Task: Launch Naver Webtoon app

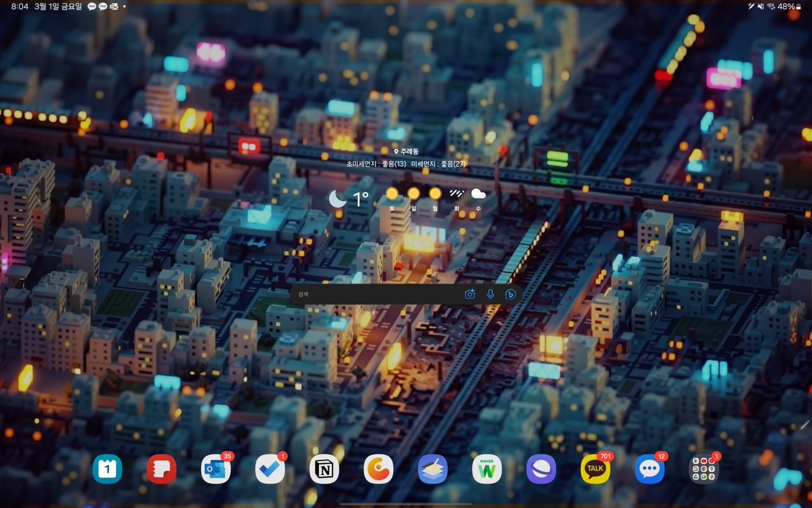Action: (487, 469)
